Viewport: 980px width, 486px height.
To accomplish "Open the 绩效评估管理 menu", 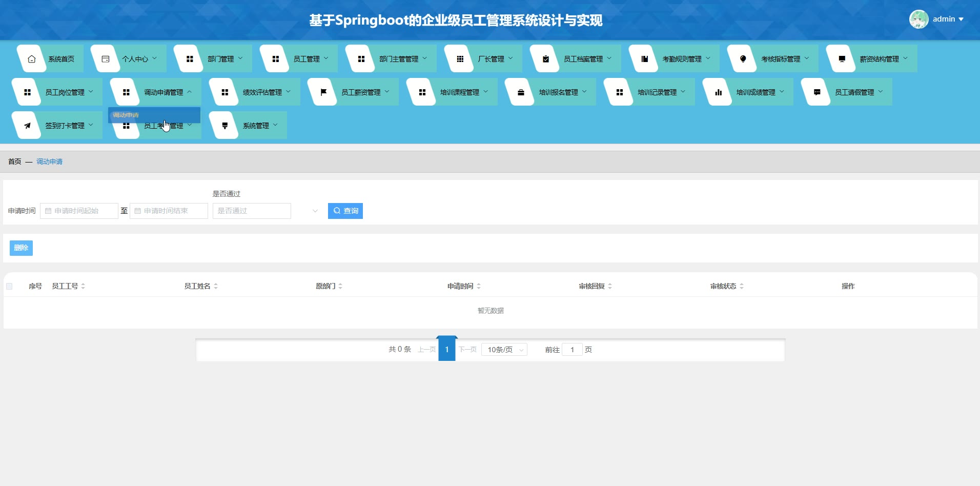I will [x=262, y=92].
